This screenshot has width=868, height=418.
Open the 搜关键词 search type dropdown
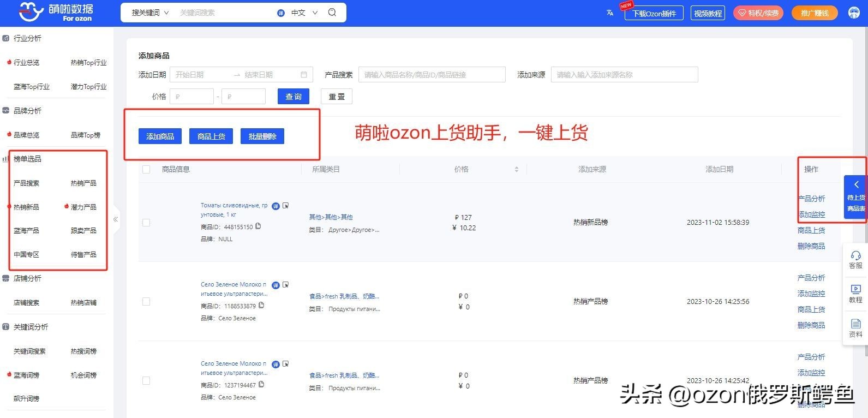click(150, 13)
